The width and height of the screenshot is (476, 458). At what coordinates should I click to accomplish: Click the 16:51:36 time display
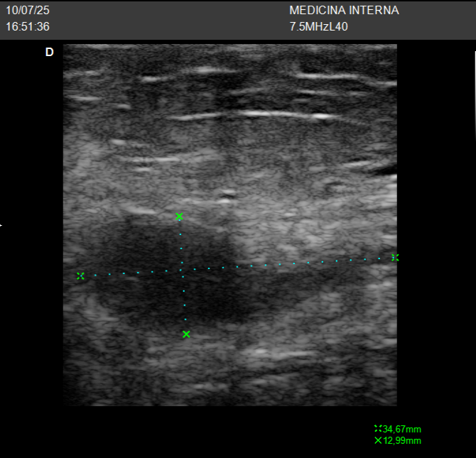[28, 27]
